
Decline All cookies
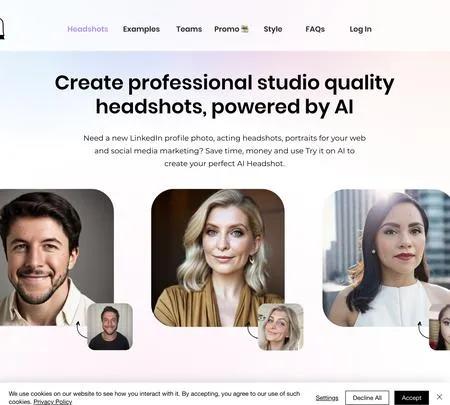[367, 398]
